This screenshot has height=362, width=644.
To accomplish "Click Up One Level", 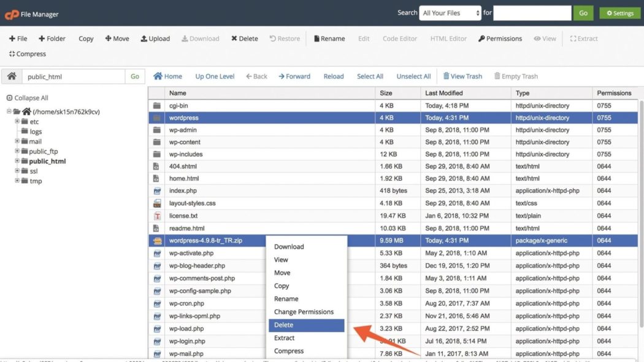I will [215, 76].
